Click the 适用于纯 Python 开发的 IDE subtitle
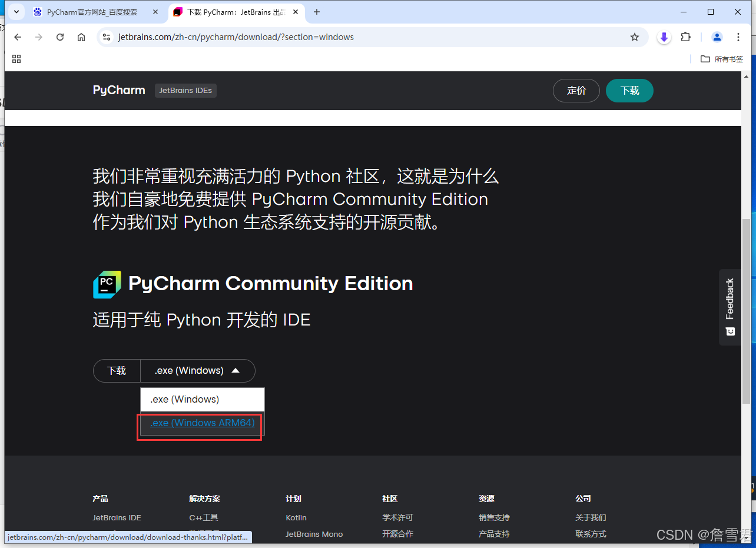 [201, 320]
